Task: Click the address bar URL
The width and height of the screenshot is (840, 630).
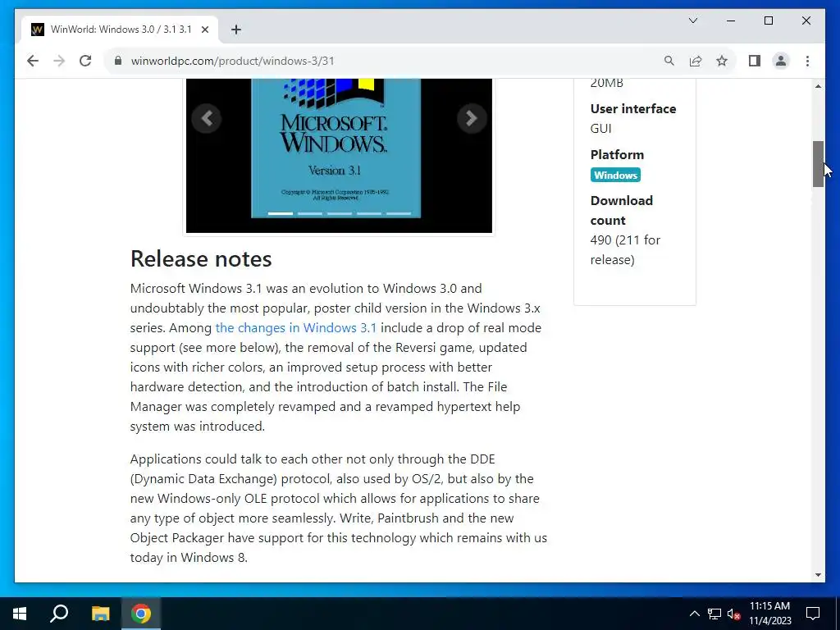Action: click(x=232, y=61)
